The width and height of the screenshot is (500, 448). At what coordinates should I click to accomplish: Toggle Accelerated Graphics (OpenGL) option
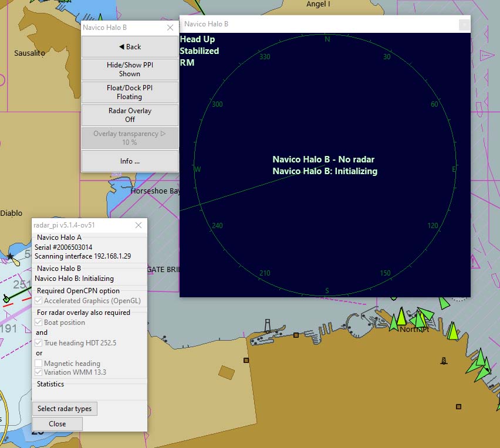[x=39, y=301]
